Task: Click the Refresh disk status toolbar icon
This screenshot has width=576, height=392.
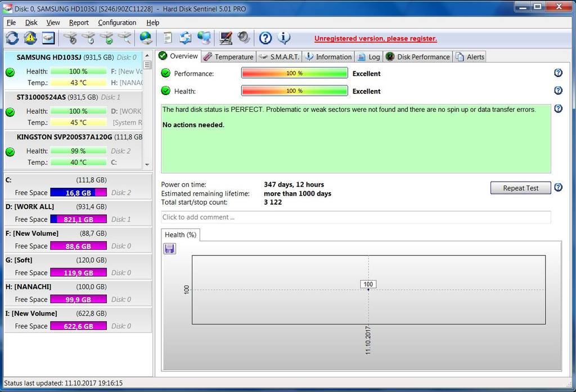Action: pos(12,38)
